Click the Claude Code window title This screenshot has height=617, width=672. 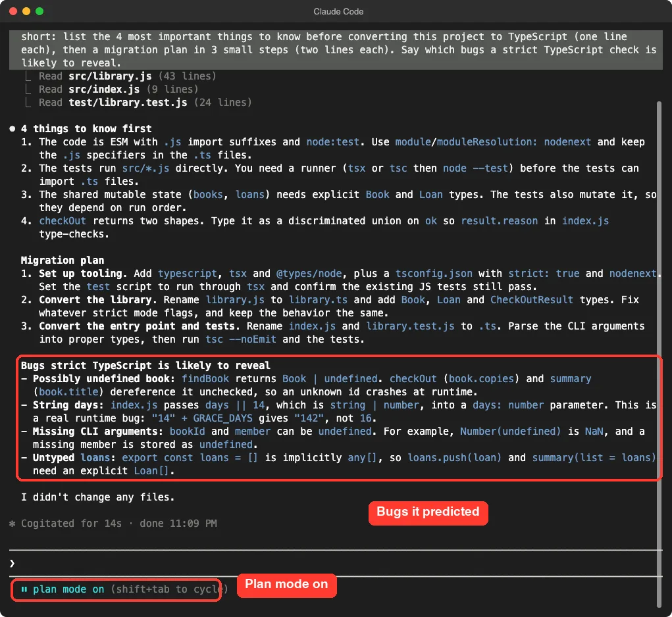pos(338,12)
